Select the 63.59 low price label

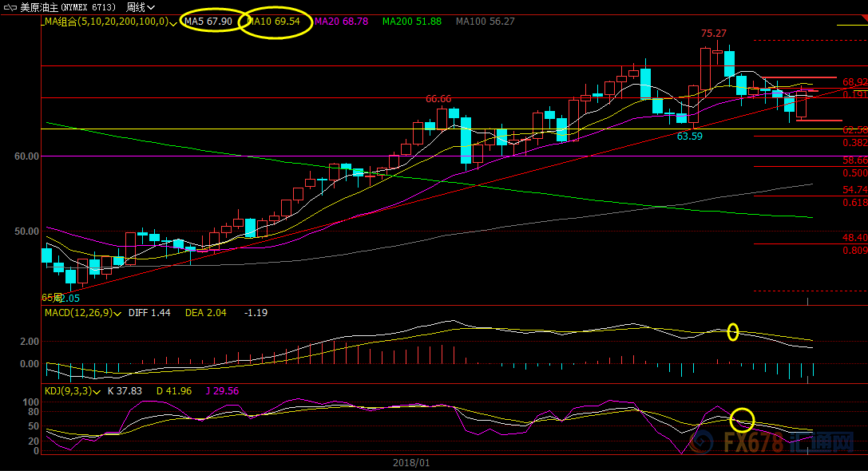(x=690, y=137)
